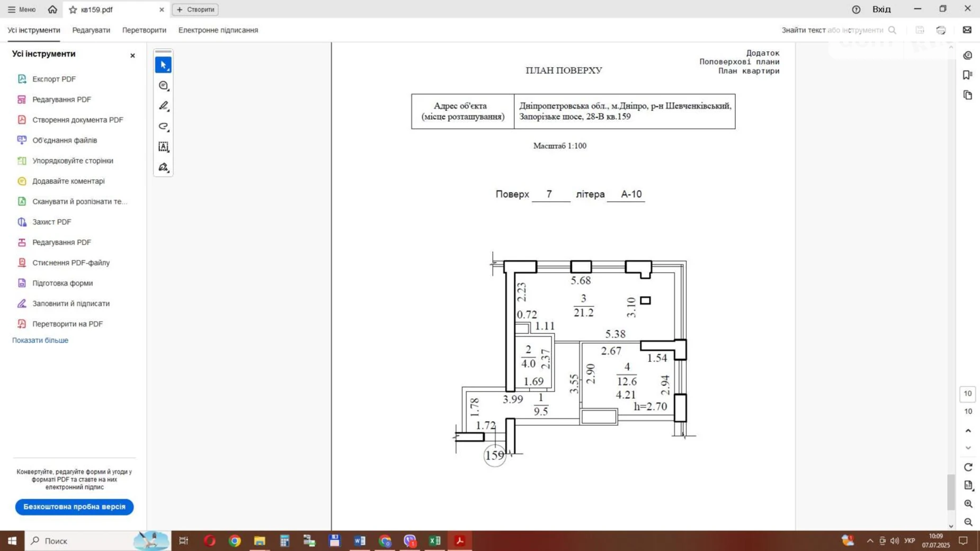Viewport: 980px width, 551px height.
Task: Expand the Показати більше tools list
Action: 40,340
